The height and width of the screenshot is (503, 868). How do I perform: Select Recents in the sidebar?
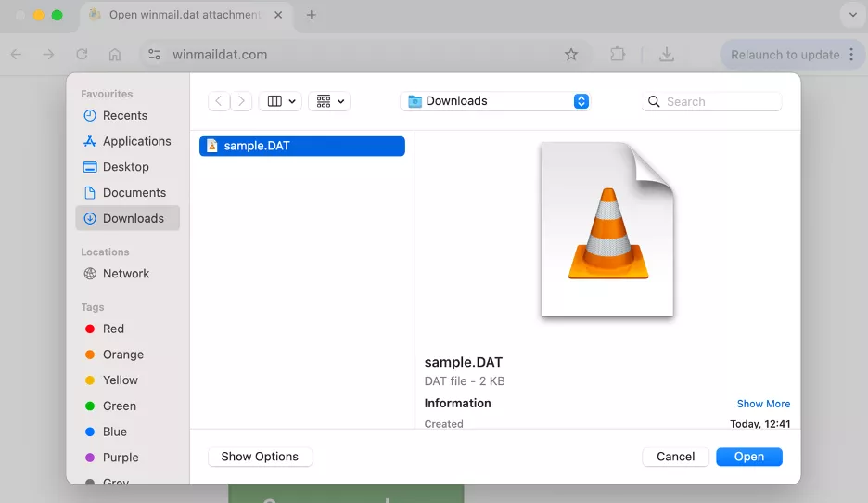coord(124,116)
